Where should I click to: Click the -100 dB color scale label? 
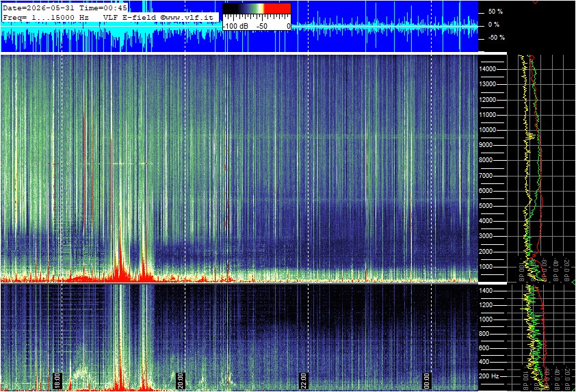click(235, 26)
